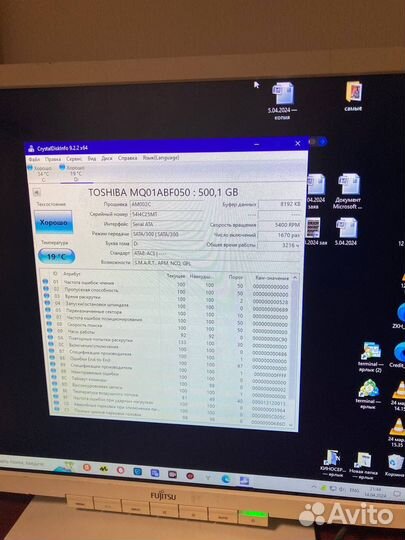Image resolution: width=405 pixels, height=540 pixels.
Task: Select the Пропускная способность attribute row
Action: (167, 291)
